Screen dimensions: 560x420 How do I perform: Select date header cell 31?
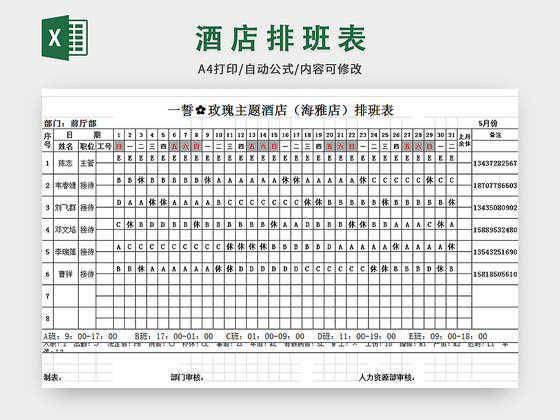pyautogui.click(x=451, y=135)
